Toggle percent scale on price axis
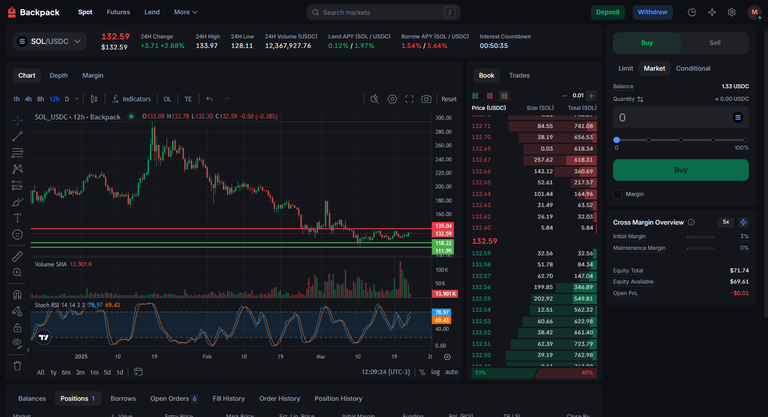The height and width of the screenshot is (417, 768). coord(422,372)
